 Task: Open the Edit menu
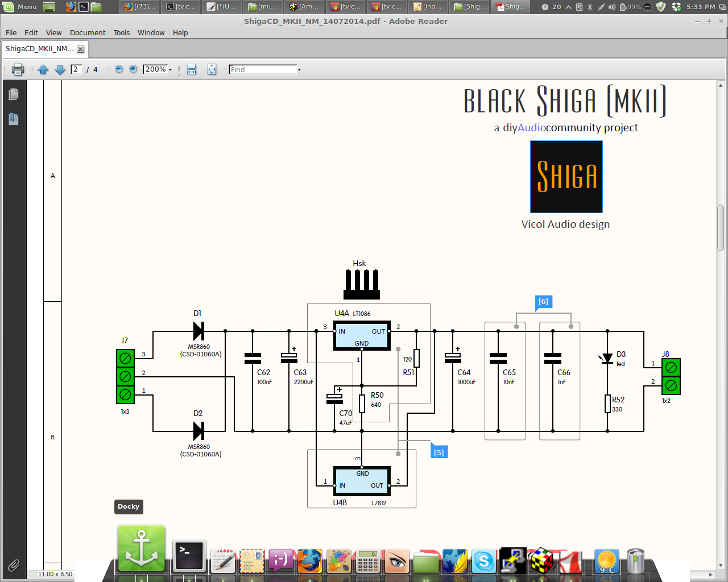pos(31,32)
